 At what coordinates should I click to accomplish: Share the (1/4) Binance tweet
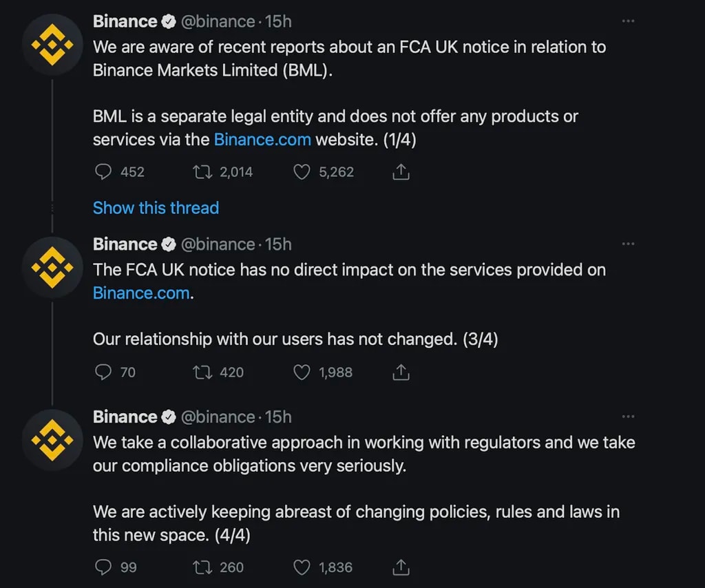(401, 171)
